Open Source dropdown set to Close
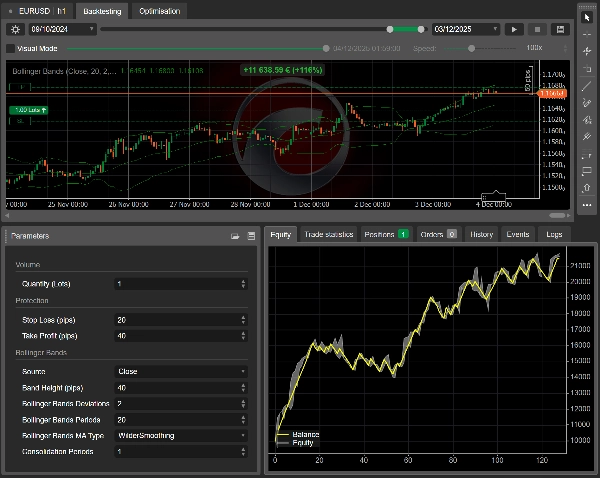 coord(181,372)
